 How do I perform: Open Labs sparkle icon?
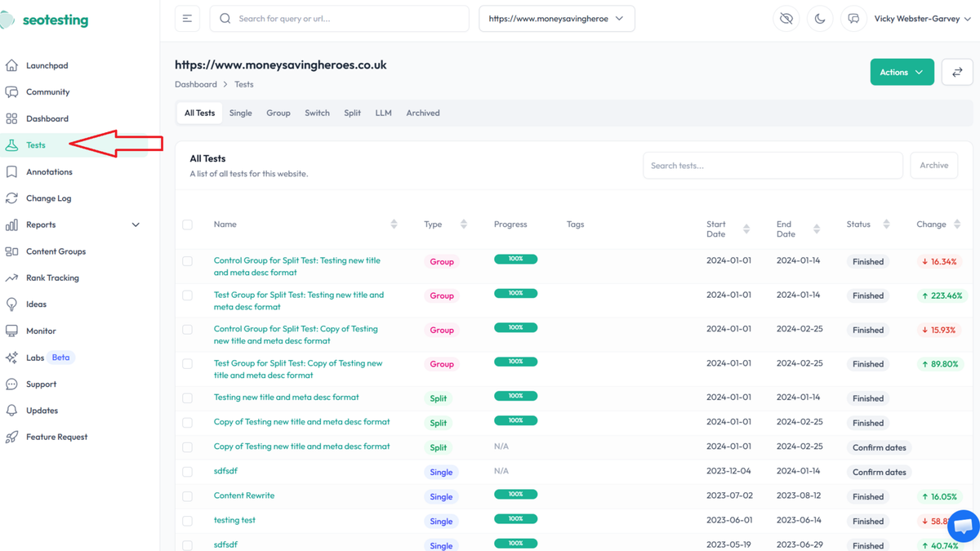(11, 358)
